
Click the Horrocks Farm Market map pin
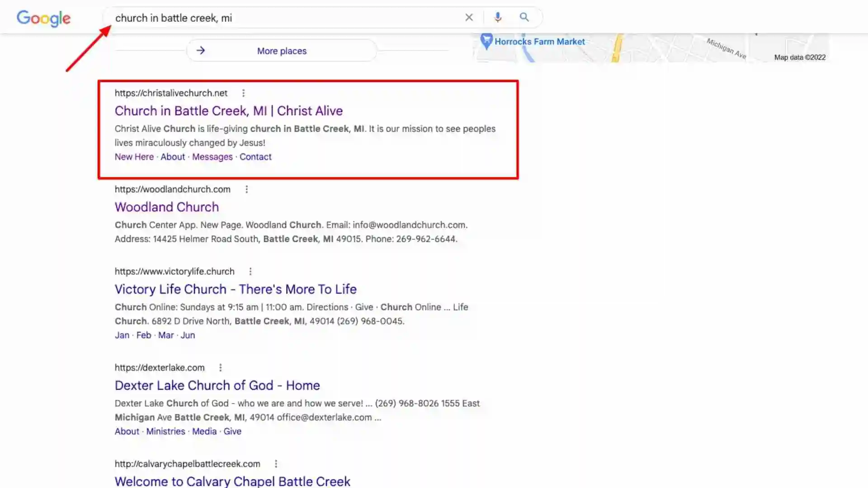486,41
